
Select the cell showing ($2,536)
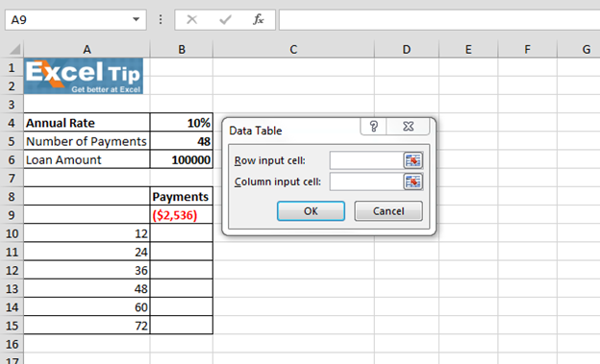click(x=182, y=215)
